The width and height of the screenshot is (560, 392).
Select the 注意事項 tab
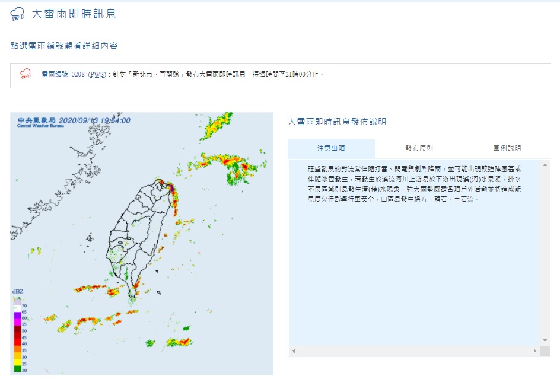[331, 149]
